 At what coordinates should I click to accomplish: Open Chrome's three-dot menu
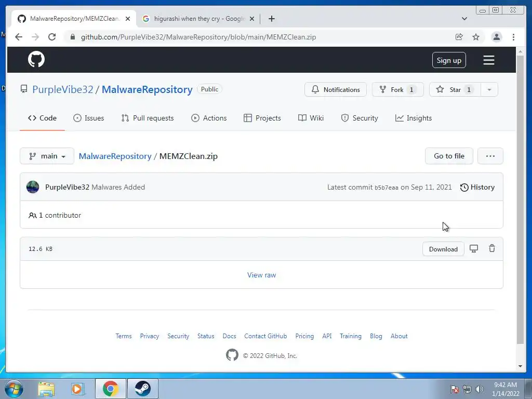pos(513,37)
